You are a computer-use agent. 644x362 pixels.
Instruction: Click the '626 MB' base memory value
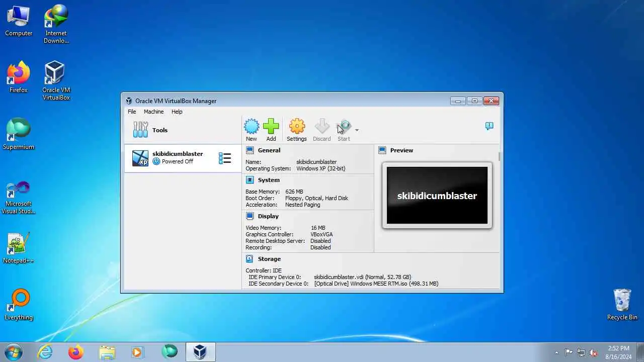click(x=294, y=192)
